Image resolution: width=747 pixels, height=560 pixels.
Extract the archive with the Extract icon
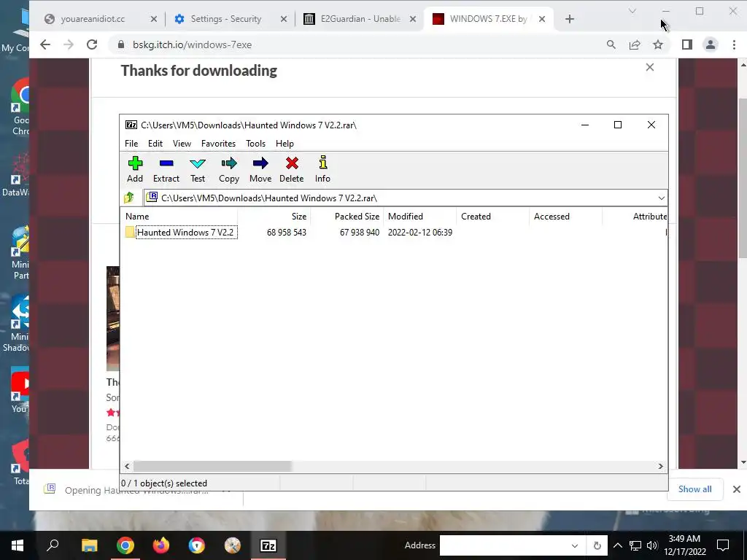[166, 169]
